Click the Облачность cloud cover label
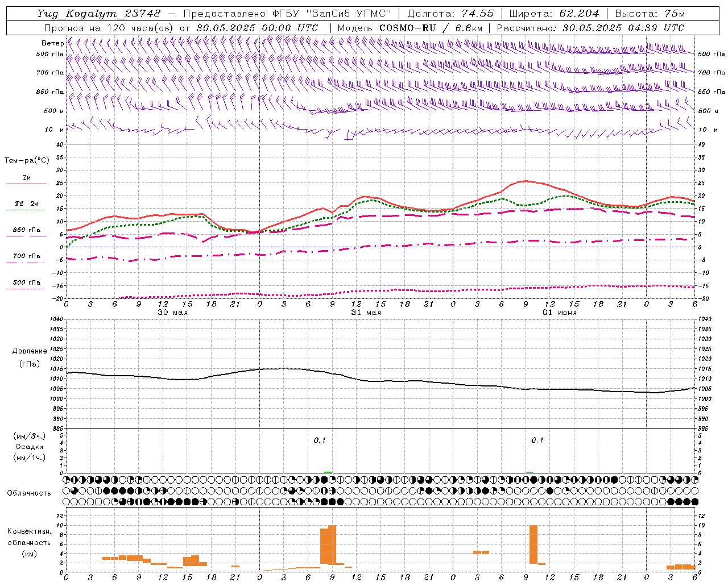Screen dimensions: 728x582 tap(29, 493)
